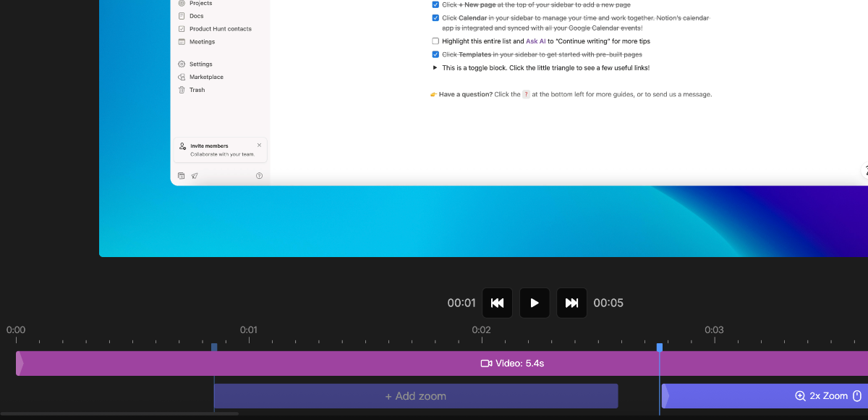The width and height of the screenshot is (868, 420).
Task: Click the templates icon at sidebar bottom left
Action: point(182,176)
